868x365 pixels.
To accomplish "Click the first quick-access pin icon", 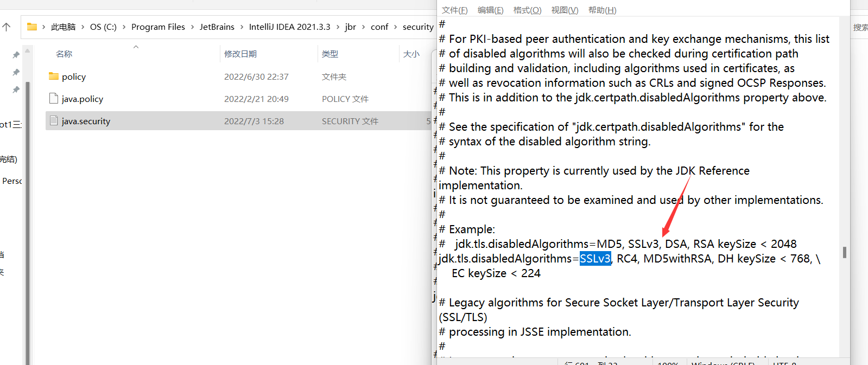I will click(16, 55).
